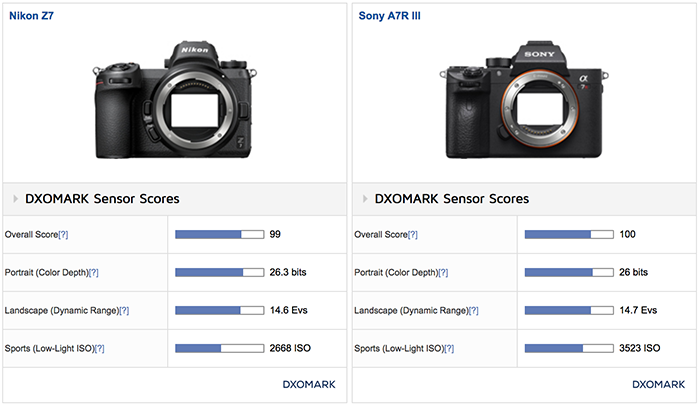700x408 pixels.
Task: Open Sony A7R III Landscape Dynamic Range help [?]
Action: click(x=474, y=311)
